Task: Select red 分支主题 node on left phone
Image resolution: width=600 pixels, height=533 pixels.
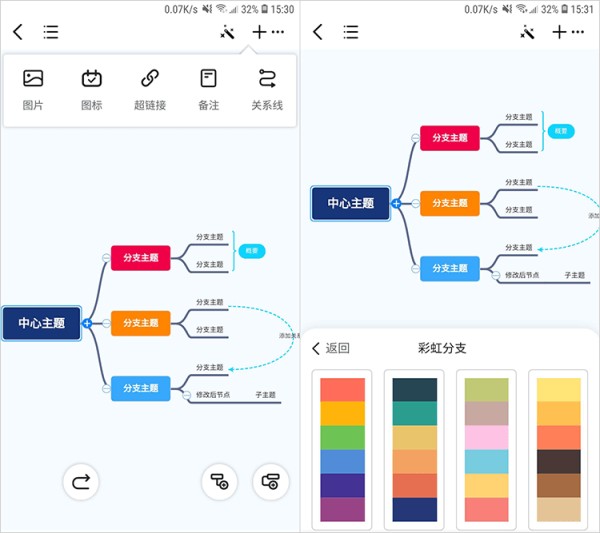Action: [x=141, y=258]
